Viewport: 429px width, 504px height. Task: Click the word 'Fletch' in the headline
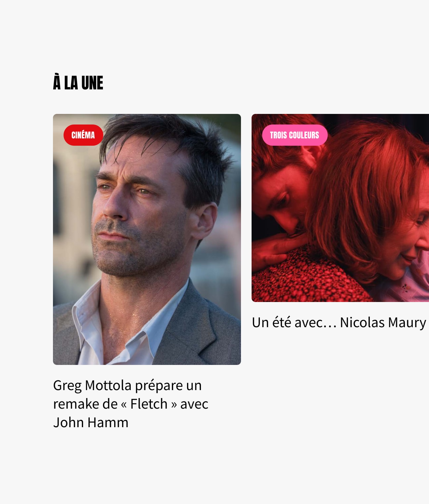pyautogui.click(x=149, y=404)
